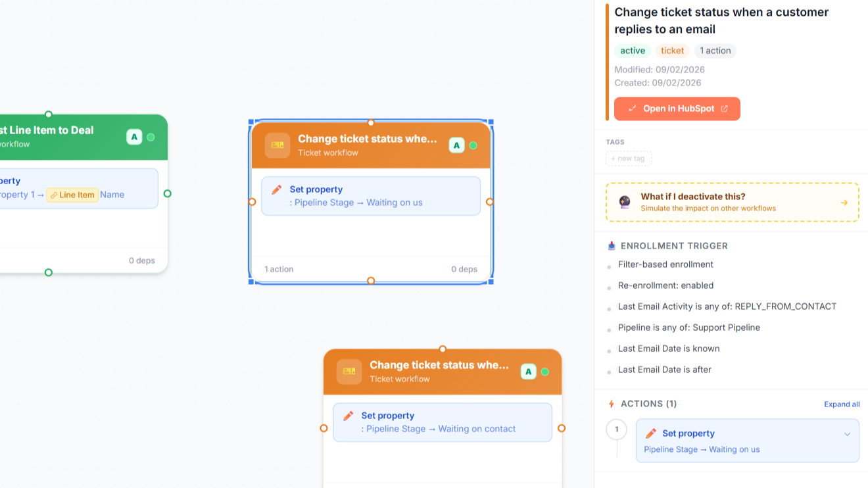Click the wizard icon in the deactivate simulation card

point(625,202)
